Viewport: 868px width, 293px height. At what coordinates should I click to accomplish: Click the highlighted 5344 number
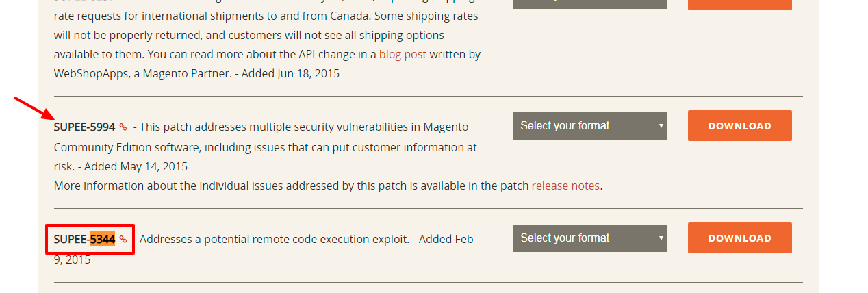pyautogui.click(x=103, y=239)
